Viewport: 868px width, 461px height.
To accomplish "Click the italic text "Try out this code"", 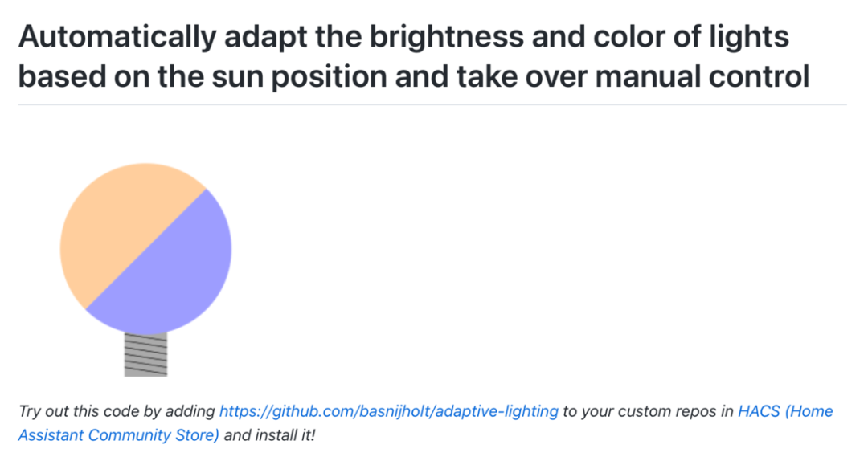I will click(x=75, y=412).
